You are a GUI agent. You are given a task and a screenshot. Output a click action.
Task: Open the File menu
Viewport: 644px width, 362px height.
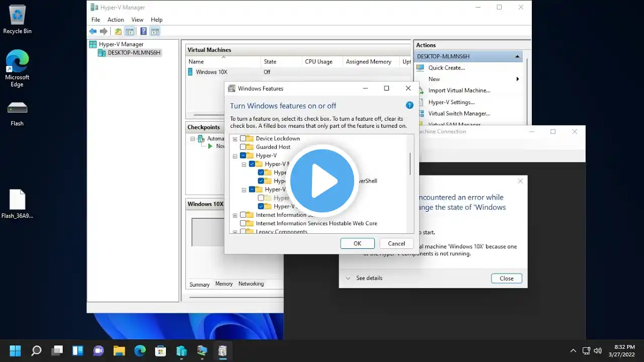tap(96, 20)
